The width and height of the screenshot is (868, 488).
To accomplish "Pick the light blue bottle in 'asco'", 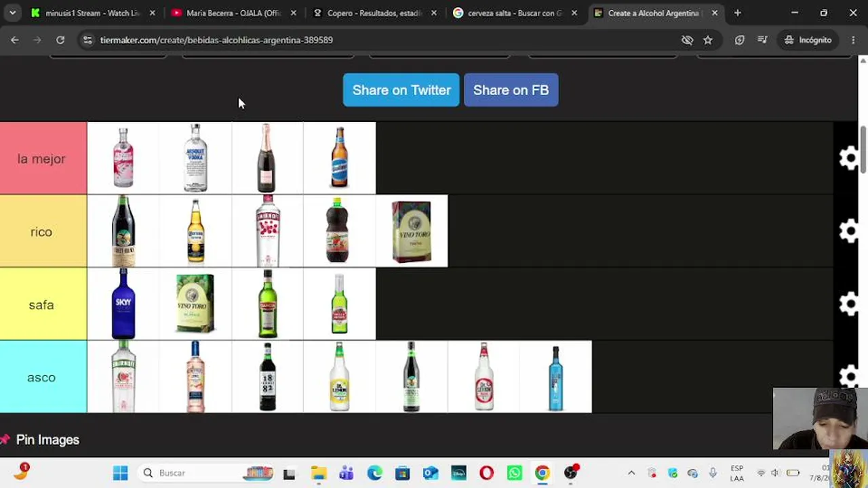I will click(x=555, y=377).
